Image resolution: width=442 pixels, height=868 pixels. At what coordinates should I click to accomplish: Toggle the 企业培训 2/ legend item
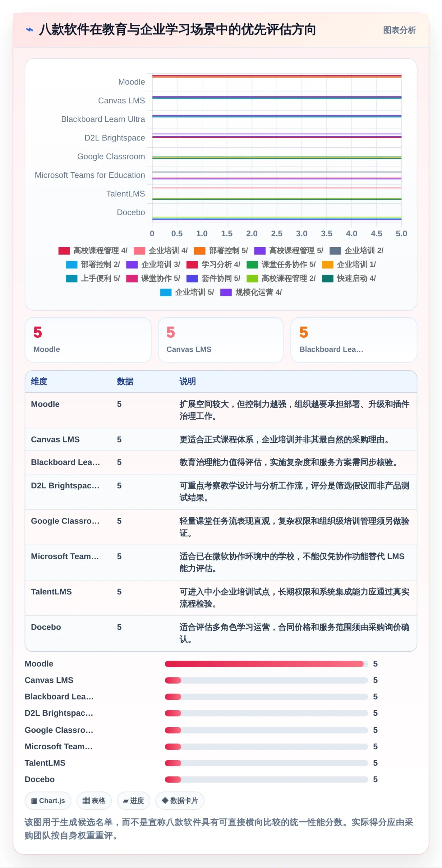(357, 251)
